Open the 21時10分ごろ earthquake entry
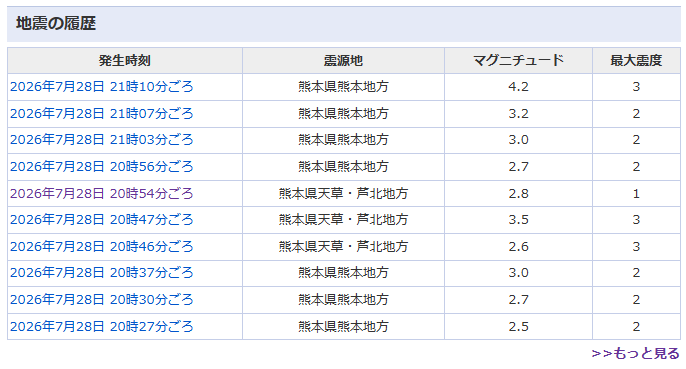686x369 pixels. pyautogui.click(x=102, y=87)
